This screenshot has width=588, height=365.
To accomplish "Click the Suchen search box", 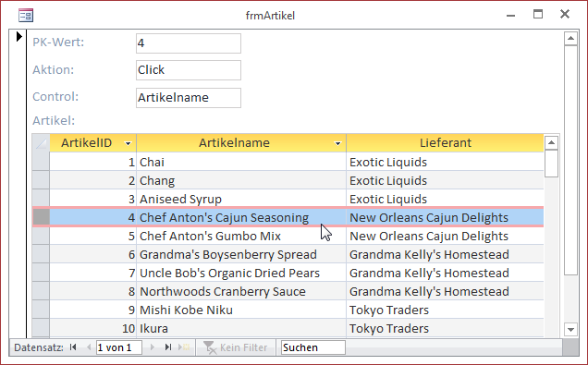I will point(313,347).
